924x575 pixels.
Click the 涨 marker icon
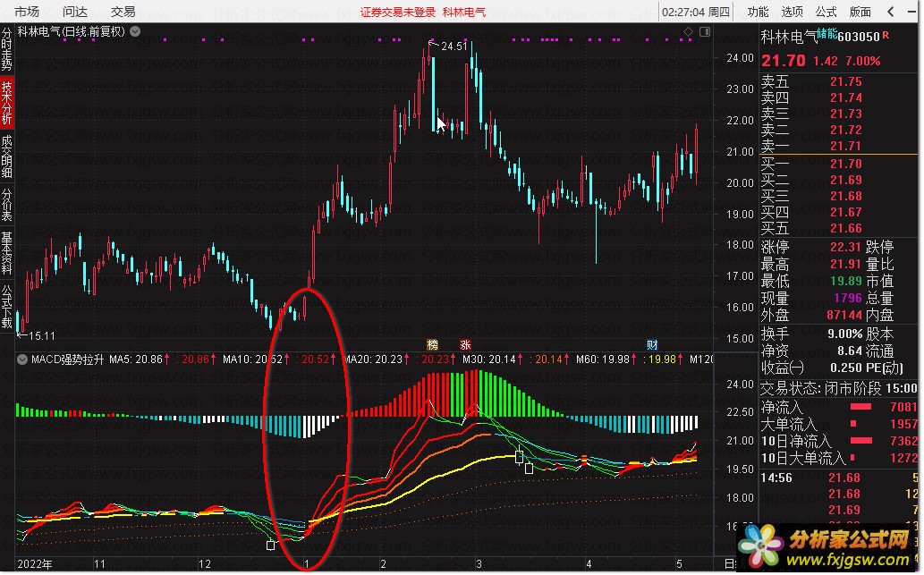[x=465, y=344]
